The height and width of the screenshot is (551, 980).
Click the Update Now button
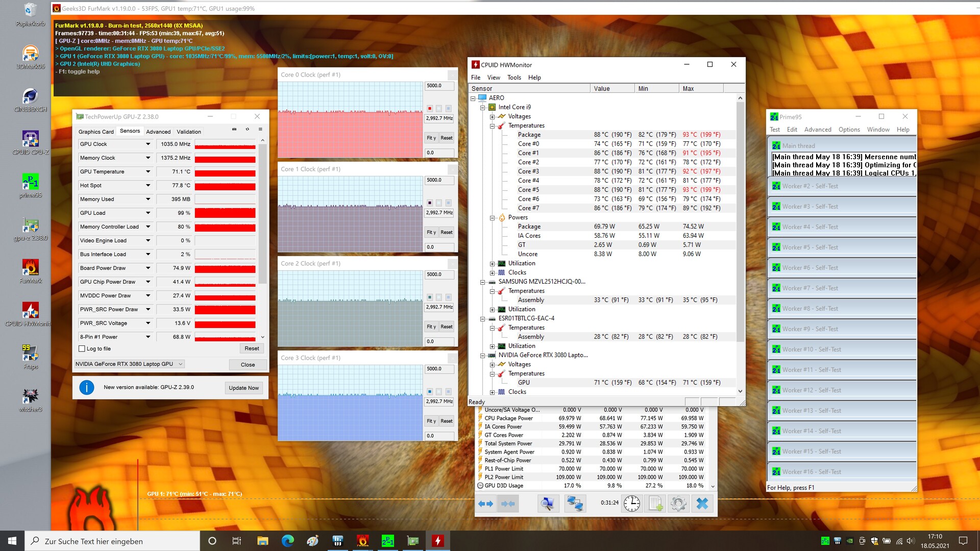[243, 388]
